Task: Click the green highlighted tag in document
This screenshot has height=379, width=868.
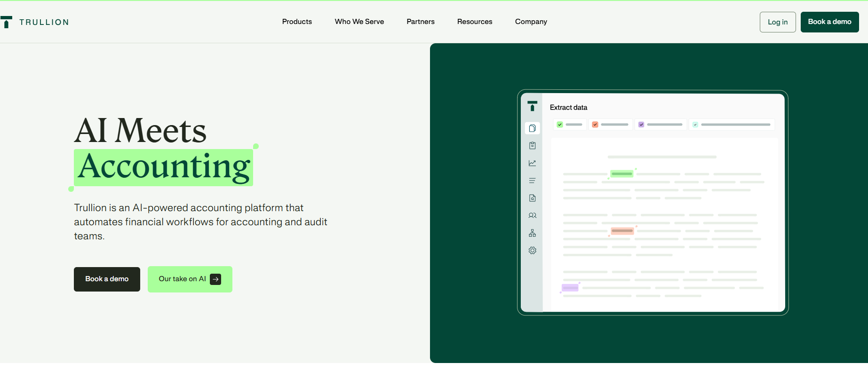Action: 622,174
